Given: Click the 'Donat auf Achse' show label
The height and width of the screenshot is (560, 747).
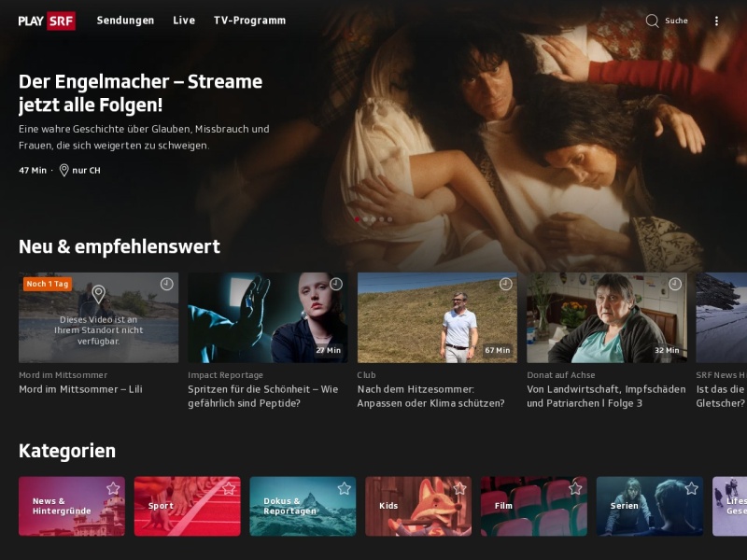Looking at the screenshot, I should tap(561, 375).
